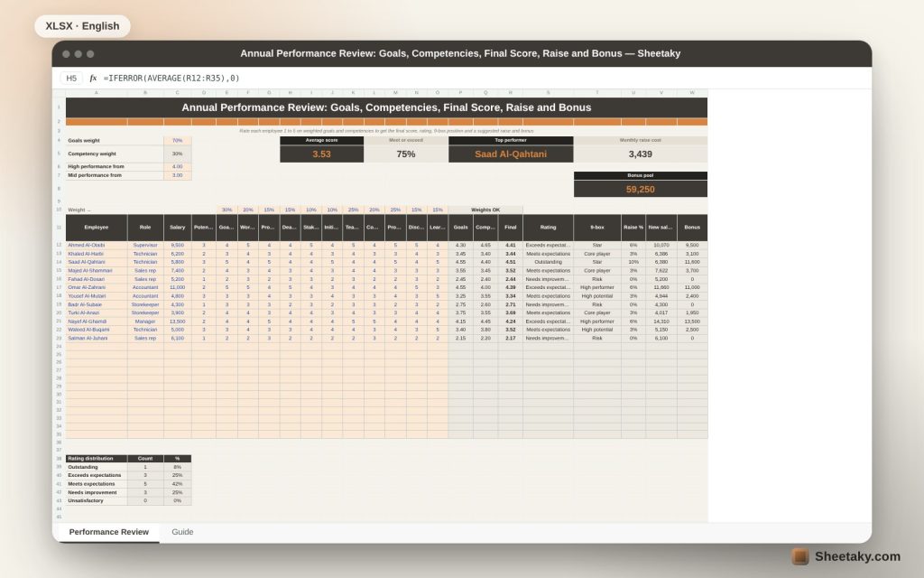The width and height of the screenshot is (924, 578).
Task: Select employee Yousef Al-Mutairi
Action: 96,296
